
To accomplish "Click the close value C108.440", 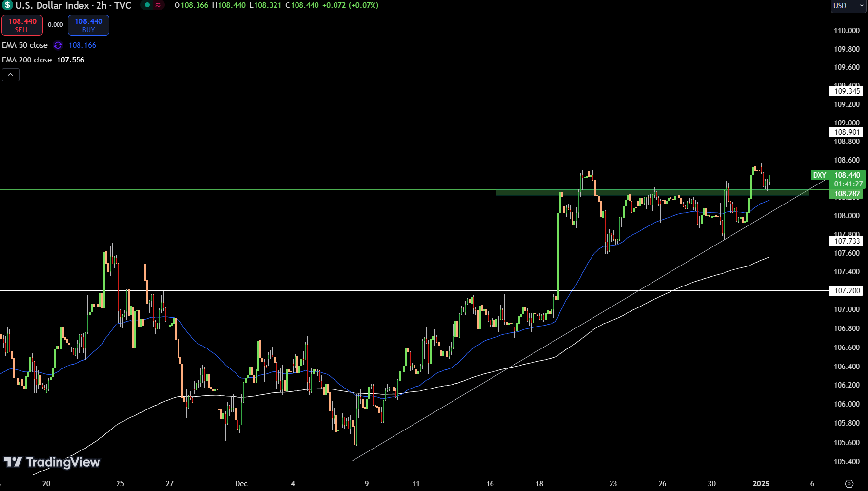I will point(302,5).
